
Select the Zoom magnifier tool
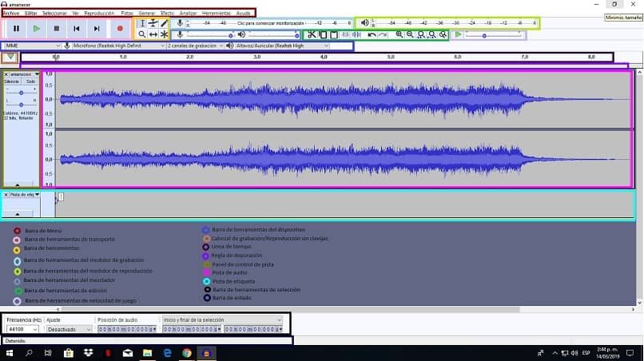142,35
